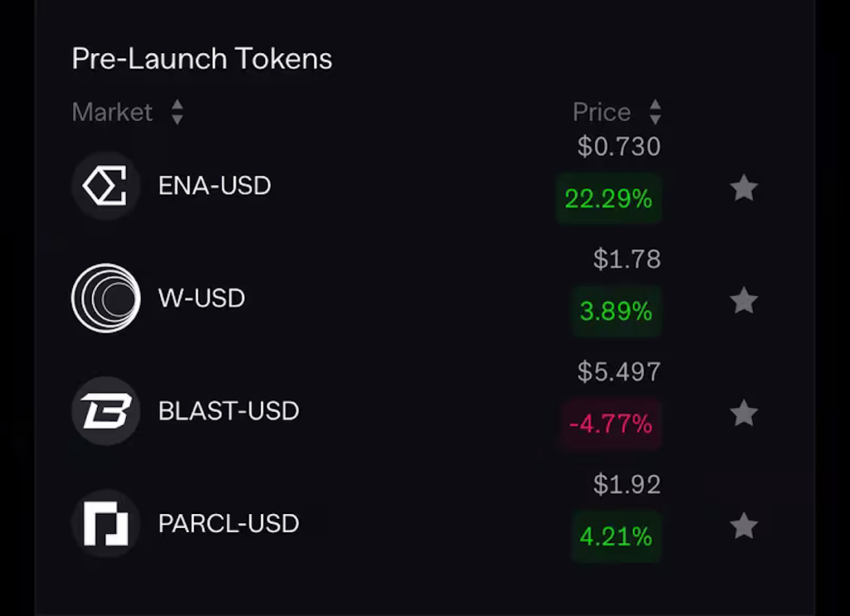Click the 3.89% change badge
The height and width of the screenshot is (616, 850).
click(x=616, y=311)
